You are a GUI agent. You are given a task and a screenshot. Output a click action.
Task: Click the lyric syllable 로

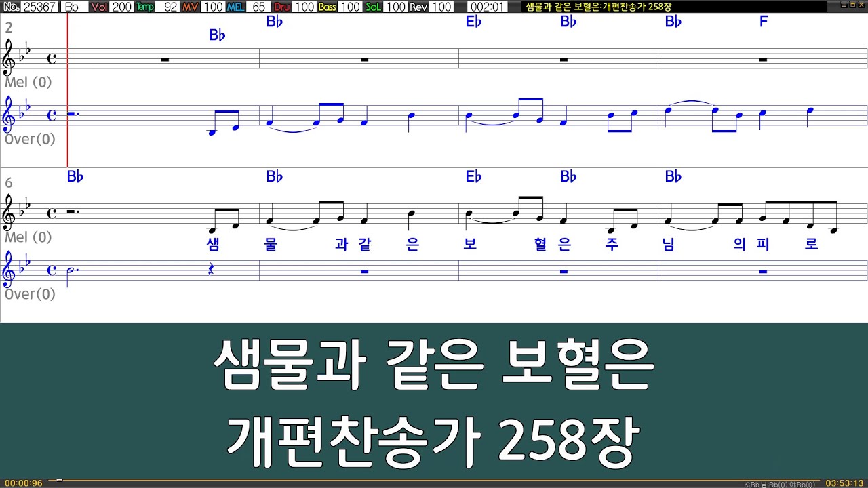(811, 244)
